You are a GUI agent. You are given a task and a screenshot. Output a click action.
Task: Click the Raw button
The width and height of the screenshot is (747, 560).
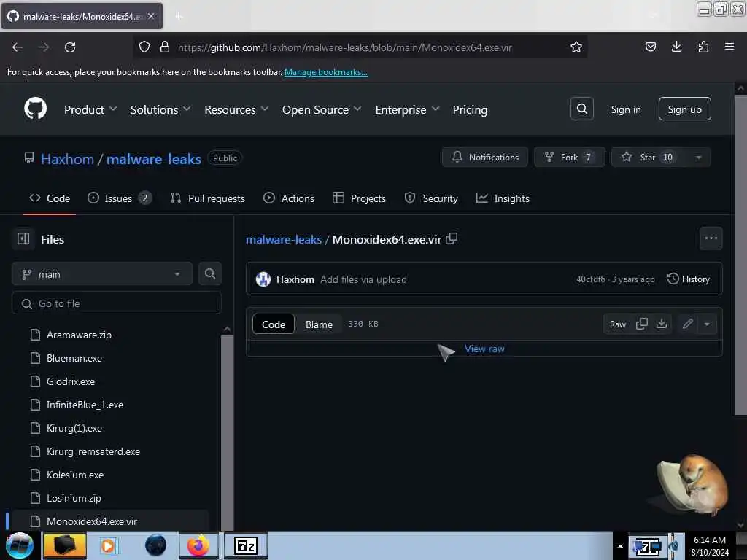pyautogui.click(x=617, y=324)
